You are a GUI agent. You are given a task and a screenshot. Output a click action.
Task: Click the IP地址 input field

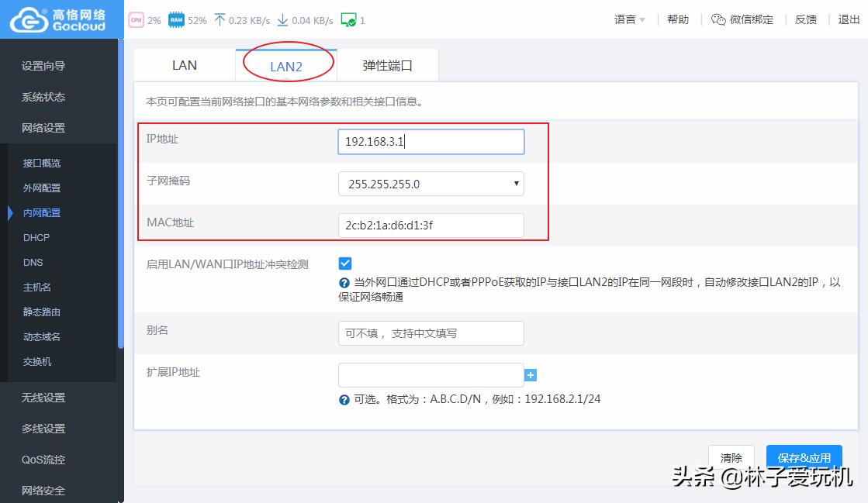[431, 141]
